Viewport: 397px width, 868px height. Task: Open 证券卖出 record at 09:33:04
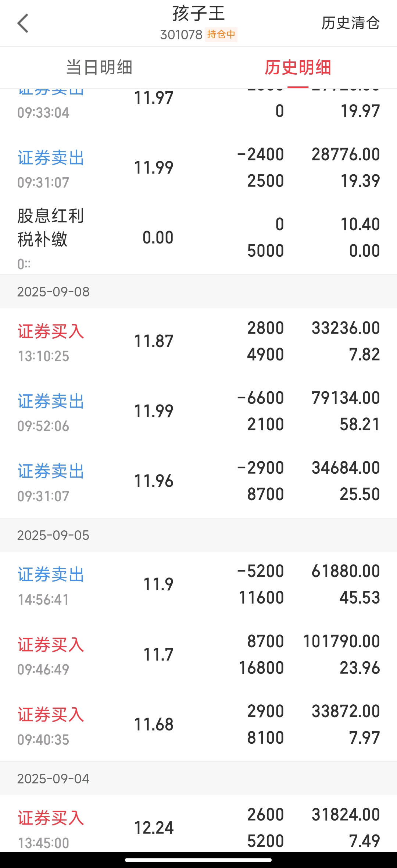coord(198,104)
